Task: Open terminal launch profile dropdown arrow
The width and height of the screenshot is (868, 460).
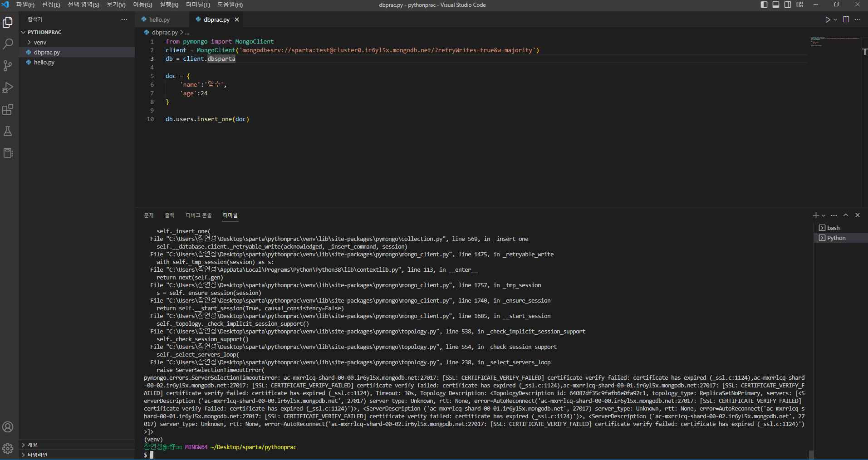Action: [824, 215]
